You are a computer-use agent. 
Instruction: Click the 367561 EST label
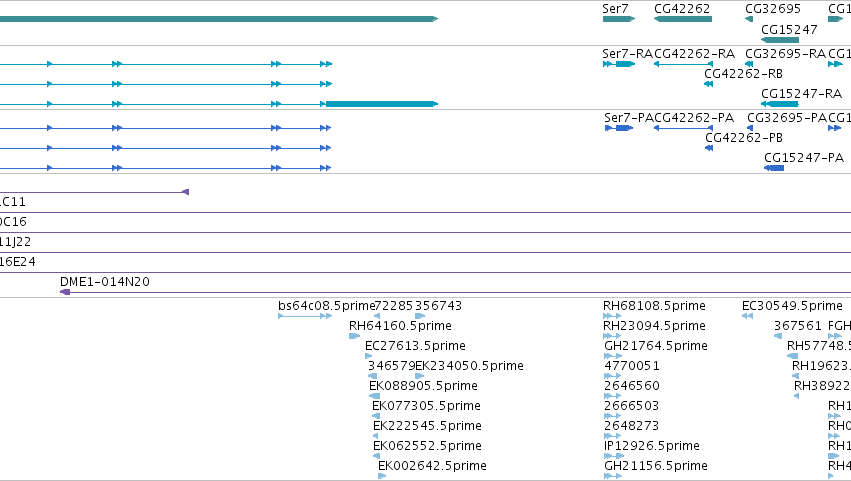pos(798,326)
